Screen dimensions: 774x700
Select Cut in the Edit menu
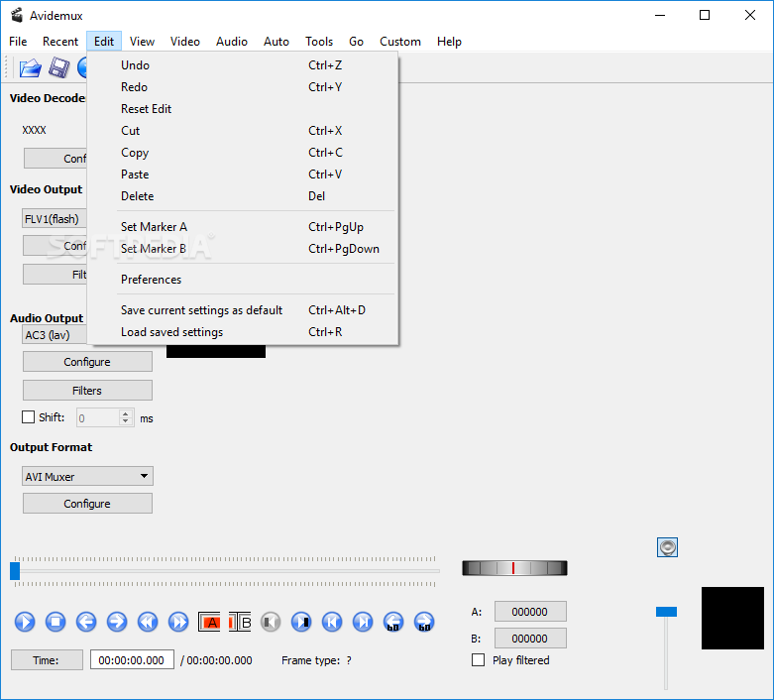click(243, 131)
